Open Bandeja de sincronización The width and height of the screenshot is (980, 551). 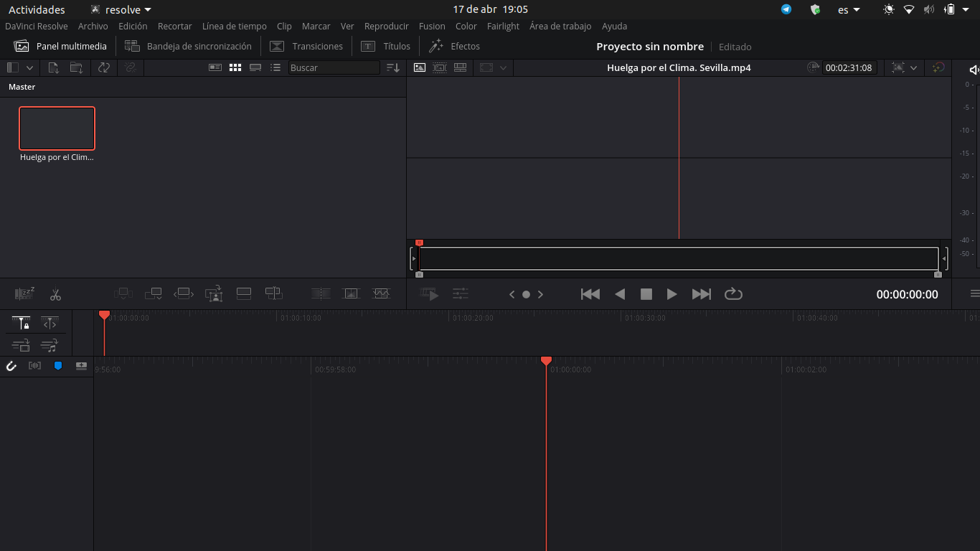188,46
